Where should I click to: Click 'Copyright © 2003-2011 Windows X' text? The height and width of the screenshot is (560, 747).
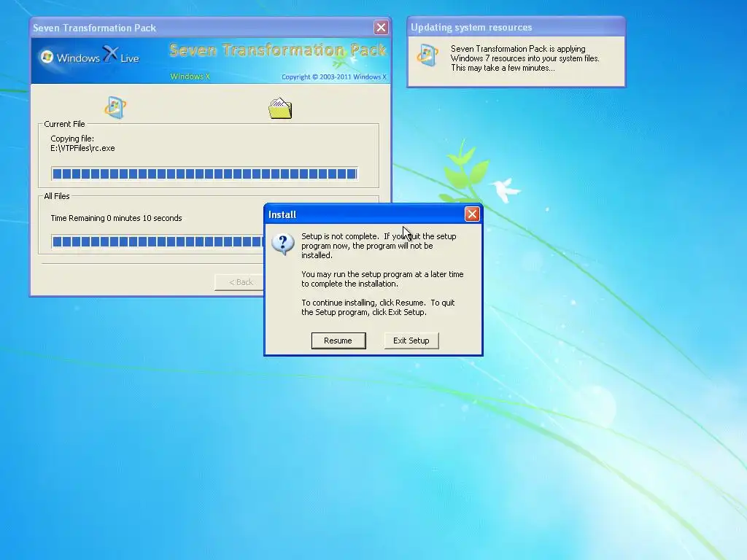333,77
